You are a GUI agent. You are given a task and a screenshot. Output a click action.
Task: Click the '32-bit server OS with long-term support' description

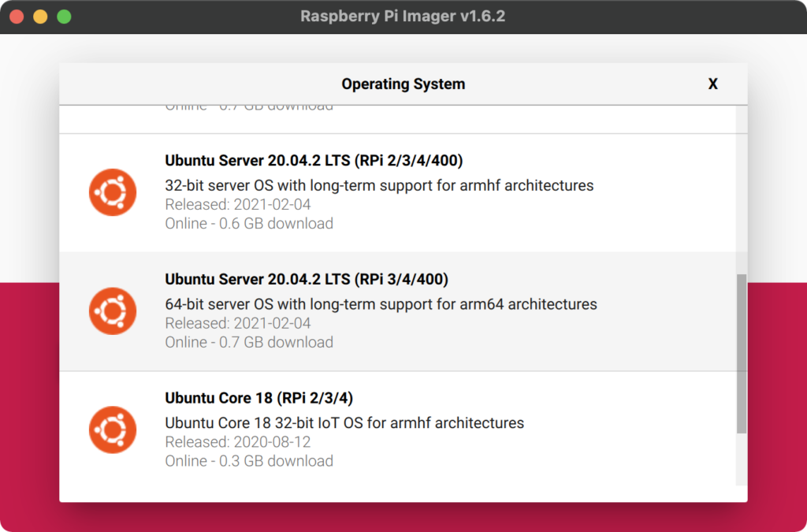(379, 185)
